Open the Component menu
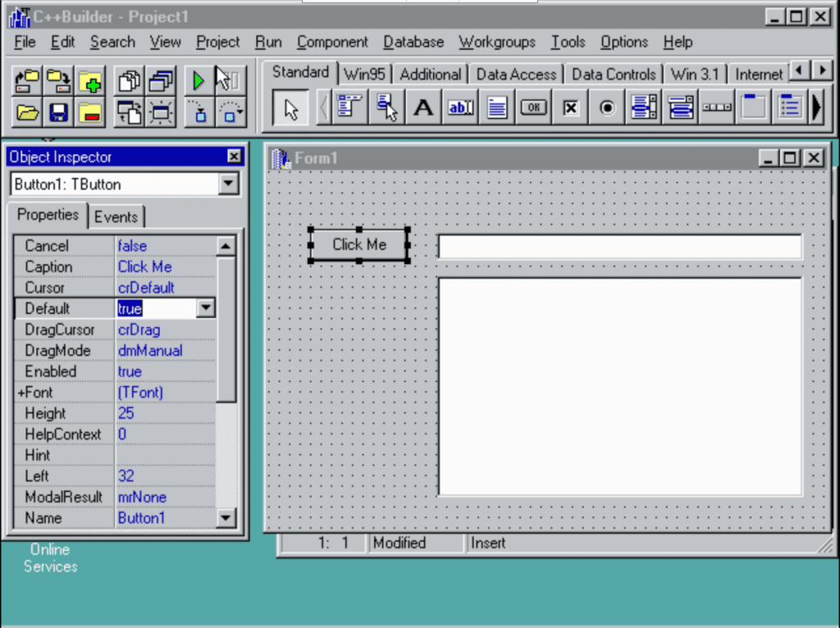Viewport: 840px width, 628px height. click(x=332, y=42)
